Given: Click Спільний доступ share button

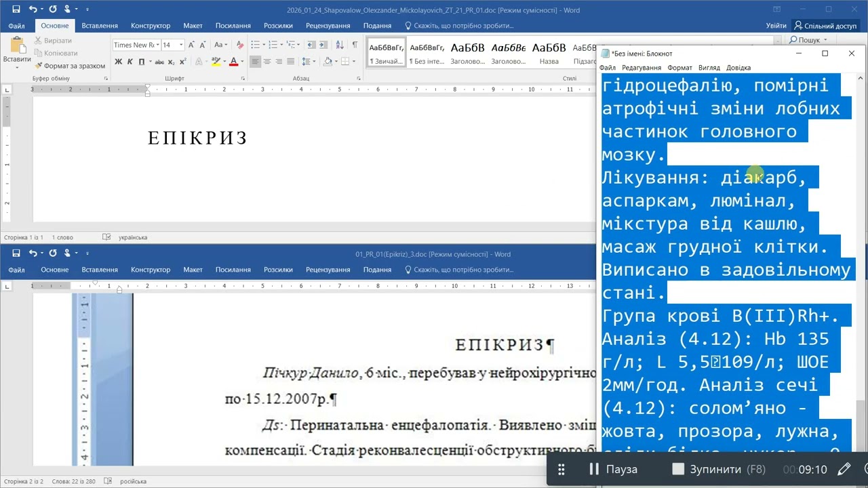Looking at the screenshot, I should click(x=825, y=26).
